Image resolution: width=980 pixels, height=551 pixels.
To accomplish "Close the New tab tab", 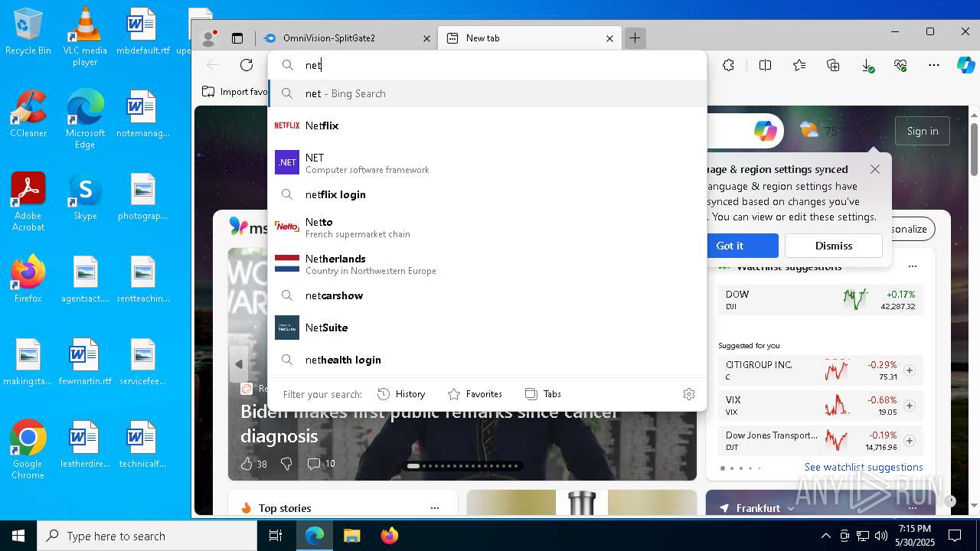I will tap(610, 38).
